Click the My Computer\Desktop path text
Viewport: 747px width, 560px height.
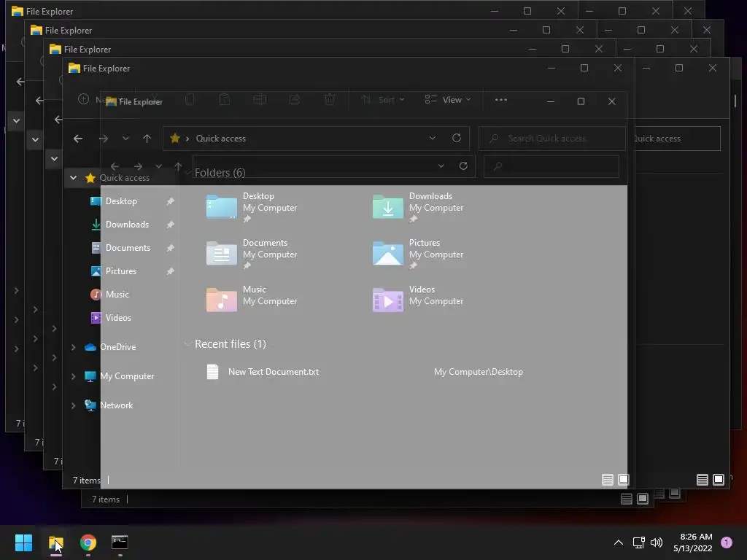(x=479, y=372)
